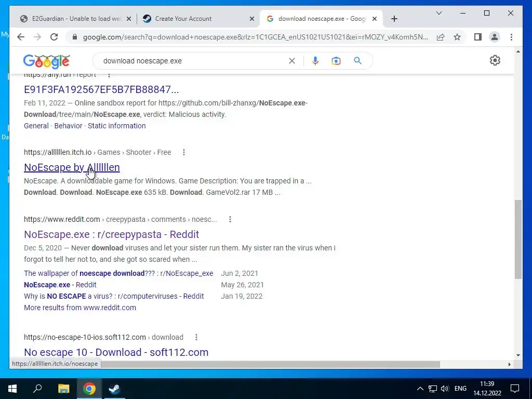
Task: Open Windows taskbar search
Action: (x=37, y=389)
